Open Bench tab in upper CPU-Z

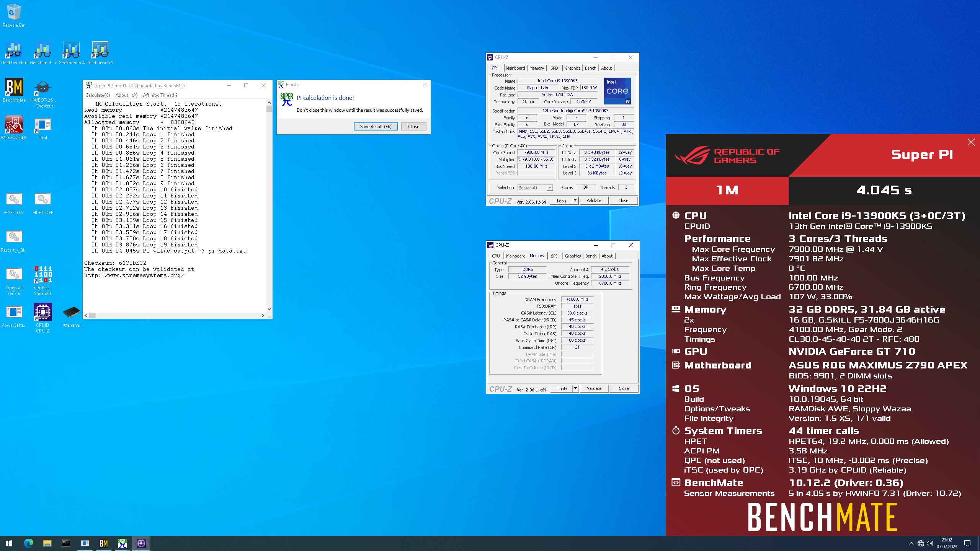590,68
